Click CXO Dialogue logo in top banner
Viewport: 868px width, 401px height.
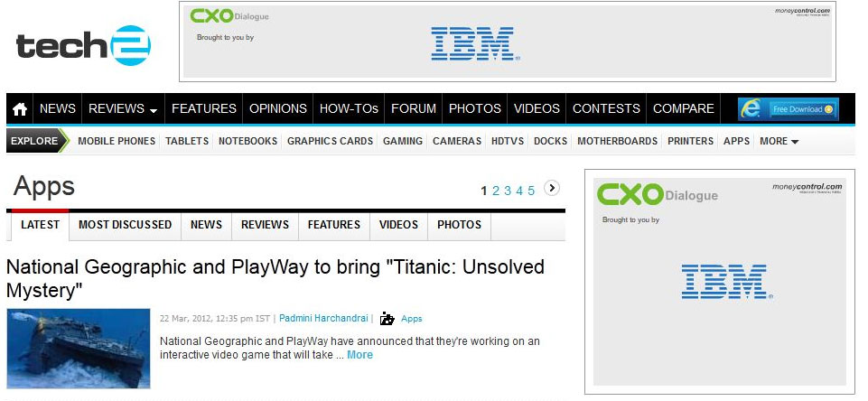click(x=229, y=15)
